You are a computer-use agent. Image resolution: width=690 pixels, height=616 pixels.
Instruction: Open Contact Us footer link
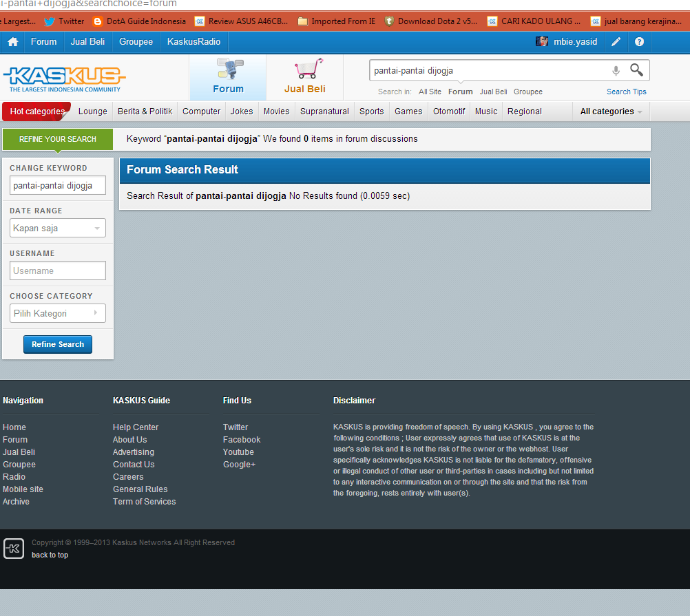pyautogui.click(x=134, y=464)
